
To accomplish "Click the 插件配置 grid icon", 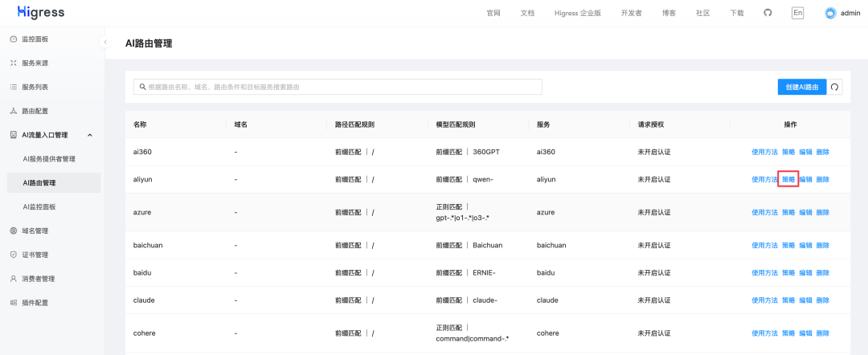I will click(14, 303).
